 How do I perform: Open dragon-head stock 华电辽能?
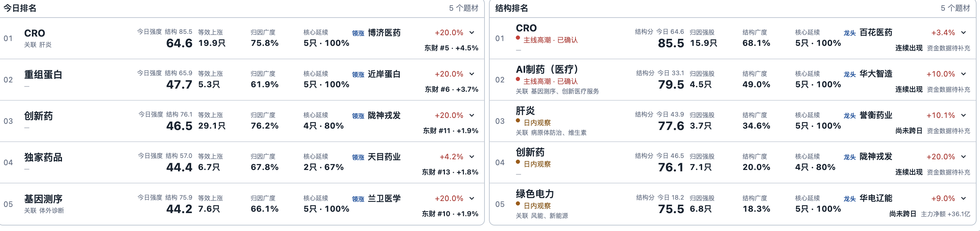[x=876, y=198]
